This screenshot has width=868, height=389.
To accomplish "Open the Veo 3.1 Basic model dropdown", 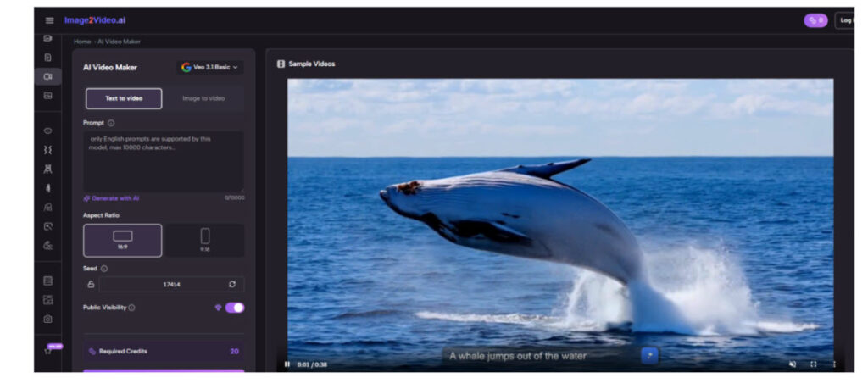I will pos(209,68).
